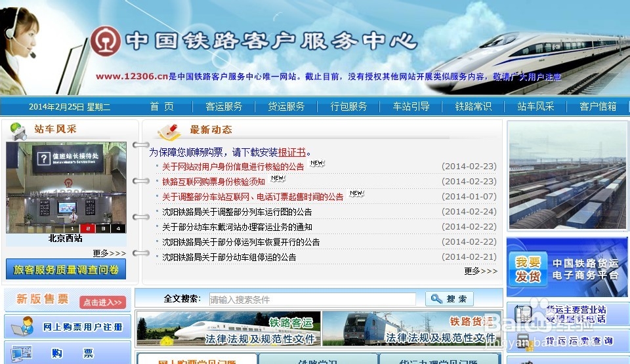
Task: Open the 站车风采 menu item
Action: point(535,106)
